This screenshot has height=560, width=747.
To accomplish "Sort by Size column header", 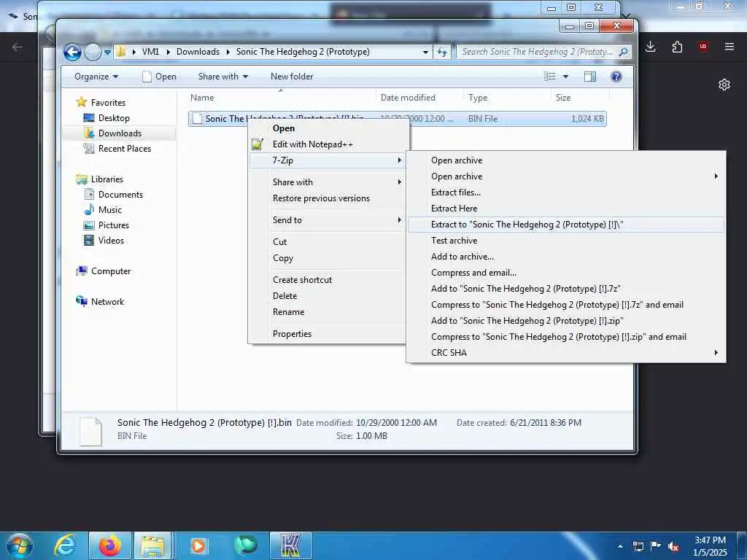I will click(579, 98).
